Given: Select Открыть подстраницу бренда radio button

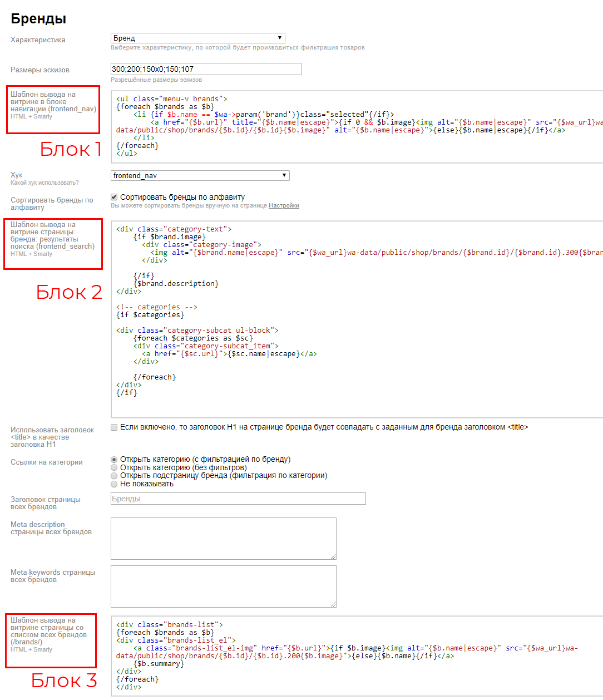Looking at the screenshot, I should click(114, 476).
